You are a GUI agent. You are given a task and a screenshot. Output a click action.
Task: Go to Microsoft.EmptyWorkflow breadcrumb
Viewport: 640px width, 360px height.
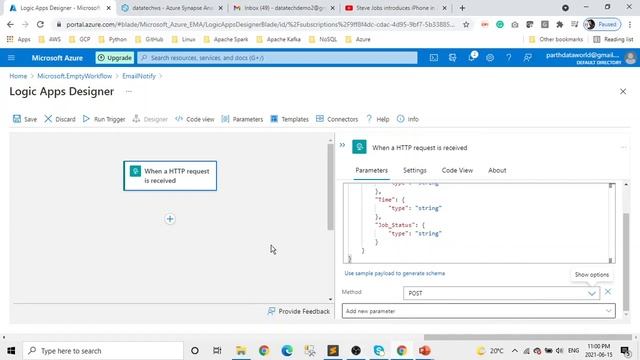pos(74,76)
